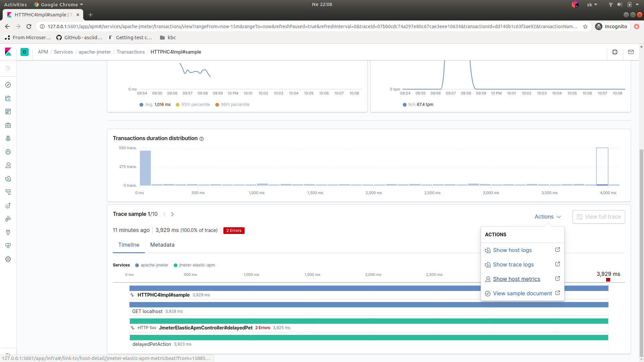Click the 2 Errors badge on trace
Image resolution: width=644 pixels, height=362 pixels.
233,230
